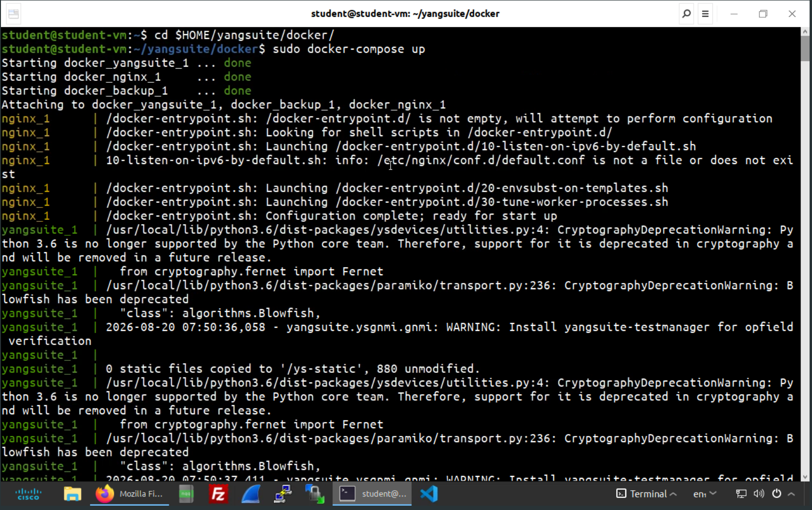The height and width of the screenshot is (510, 812).
Task: Open the terminal search (magnifier) button
Action: (686, 14)
